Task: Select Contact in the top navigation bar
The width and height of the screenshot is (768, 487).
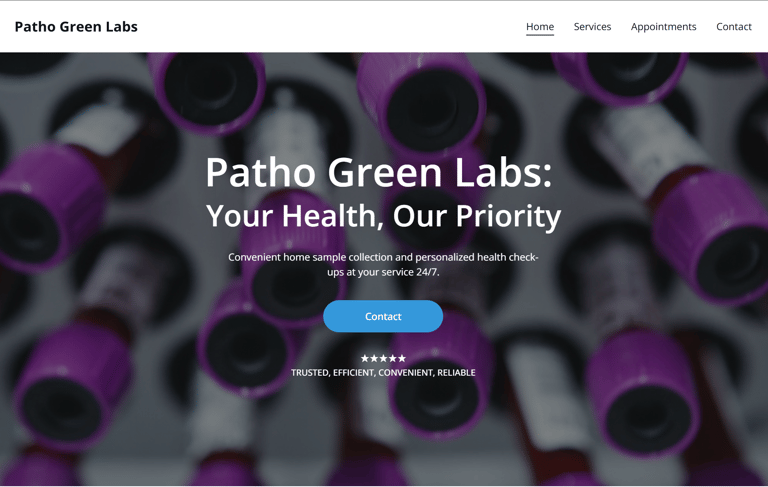Action: pos(733,26)
